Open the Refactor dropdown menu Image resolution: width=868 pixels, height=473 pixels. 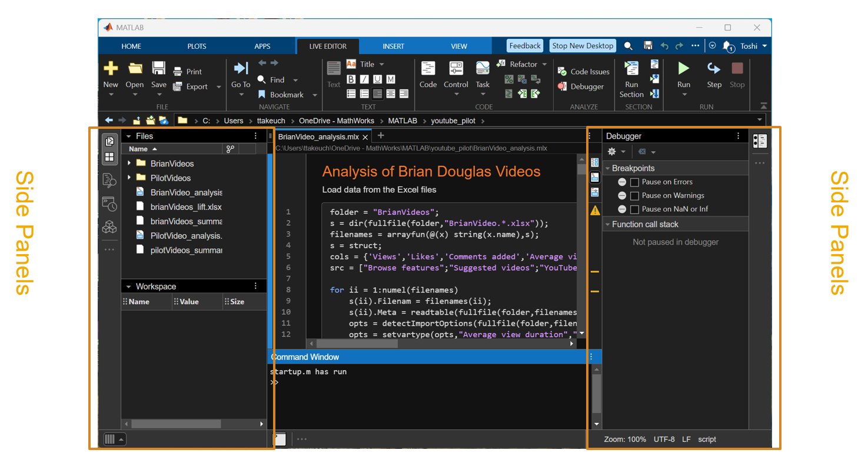point(544,64)
